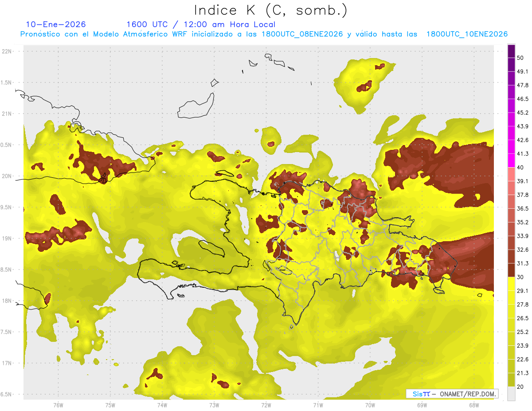Click the colorbar value '47.8'
Image resolution: width=532 pixels, height=411 pixels.
pos(522,85)
